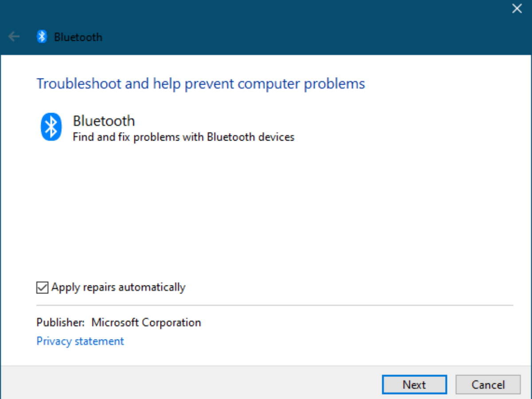Click the back arrow in the title bar

[14, 36]
